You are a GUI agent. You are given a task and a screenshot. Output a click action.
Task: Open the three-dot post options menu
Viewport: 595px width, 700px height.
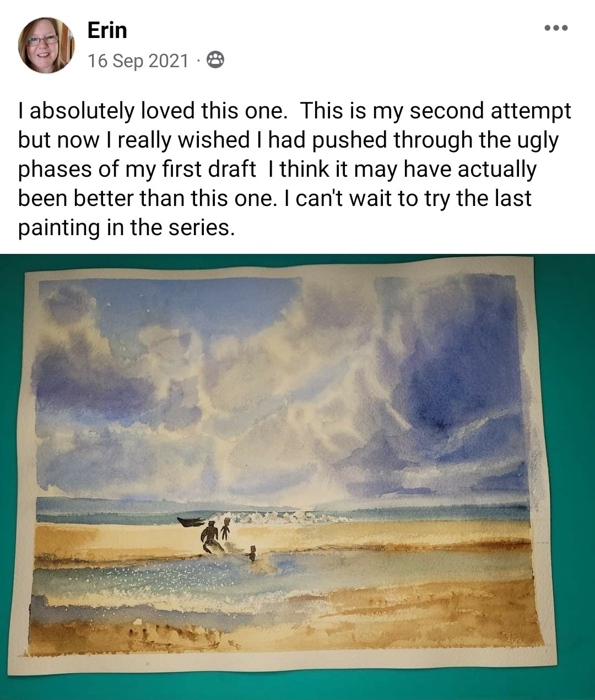556,28
